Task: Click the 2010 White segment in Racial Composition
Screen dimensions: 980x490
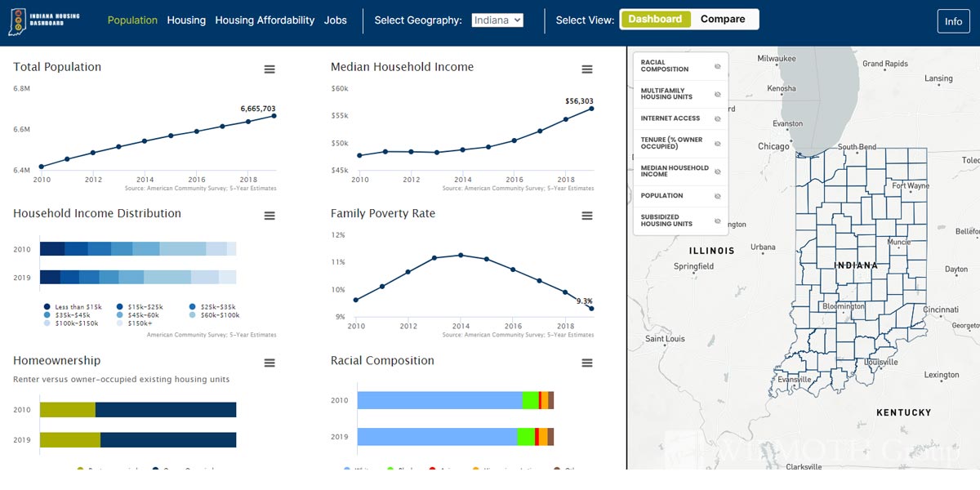Action: pos(440,400)
